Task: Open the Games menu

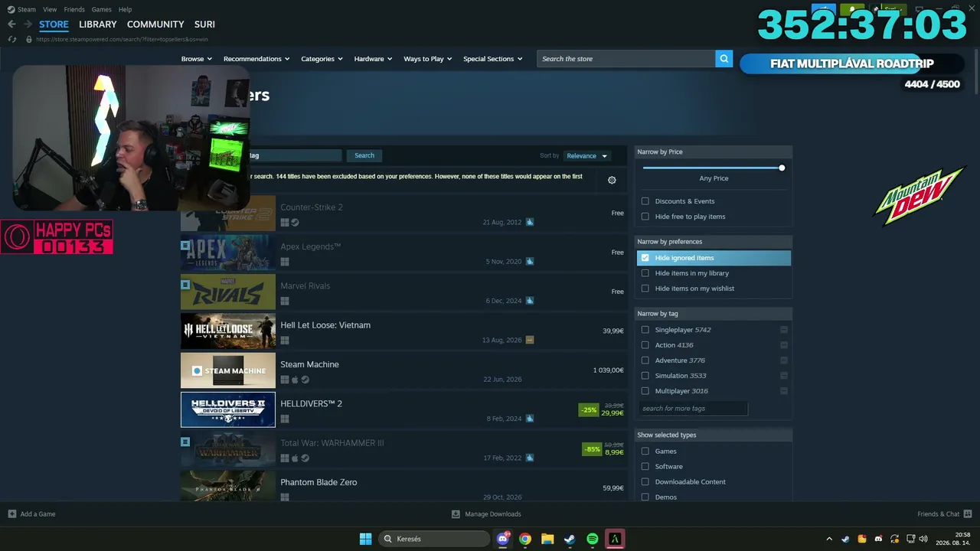Action: (x=101, y=9)
